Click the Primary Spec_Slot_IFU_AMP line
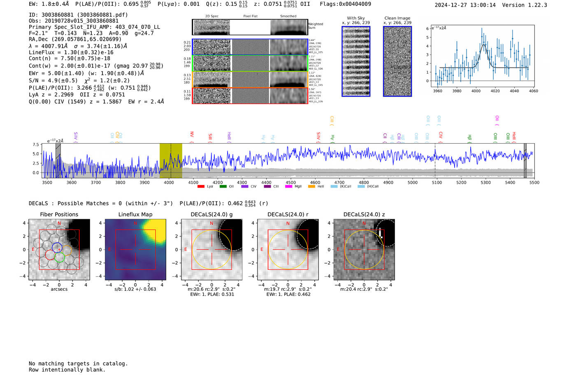This screenshot has height=392, width=576. [x=95, y=27]
